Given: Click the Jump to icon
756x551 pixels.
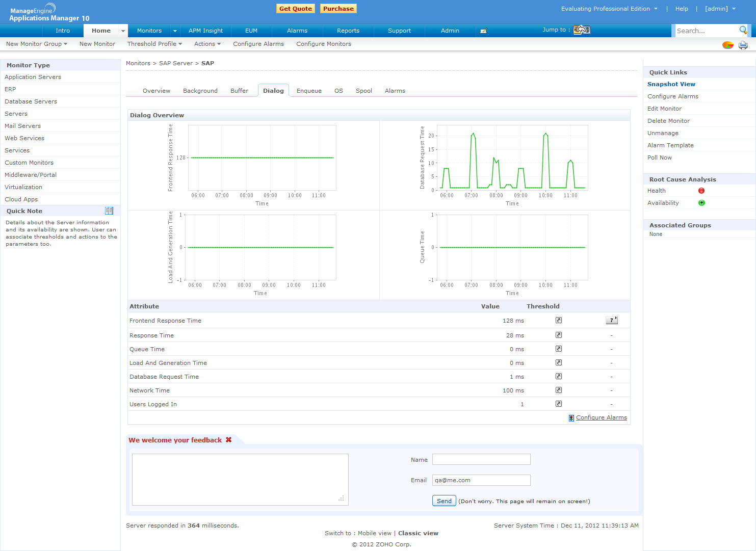Looking at the screenshot, I should pyautogui.click(x=582, y=30).
